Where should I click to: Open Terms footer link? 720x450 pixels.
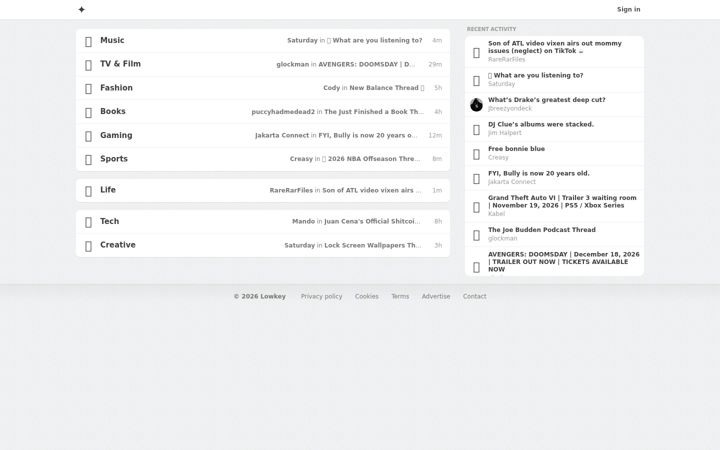click(x=400, y=297)
